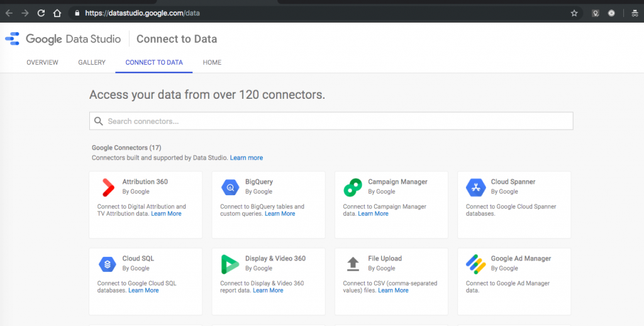Open the Campaign Manager connector icon
This screenshot has width=644, height=326.
click(x=353, y=187)
